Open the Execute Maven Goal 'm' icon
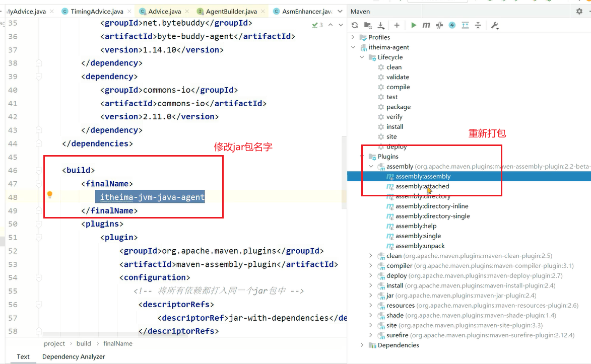591x364 pixels. [426, 25]
